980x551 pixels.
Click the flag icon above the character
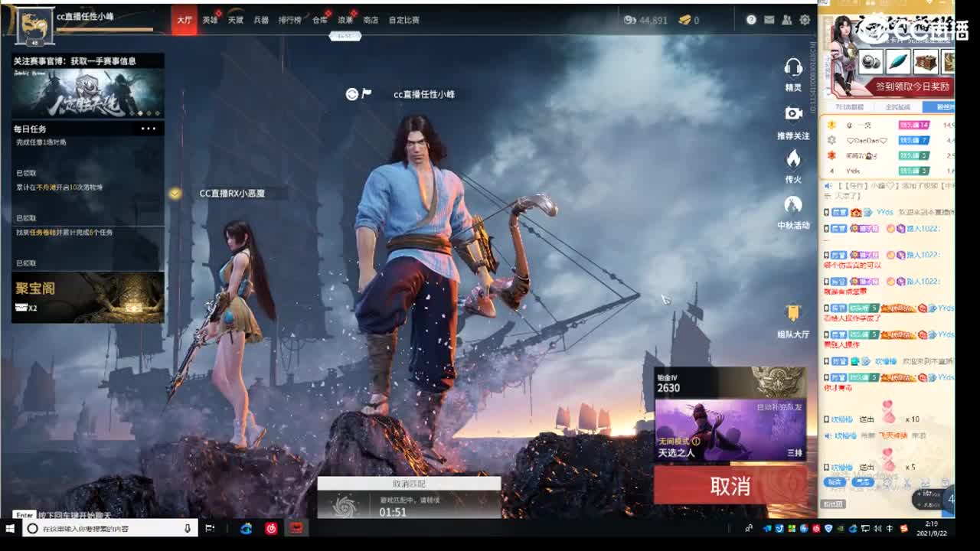(366, 93)
